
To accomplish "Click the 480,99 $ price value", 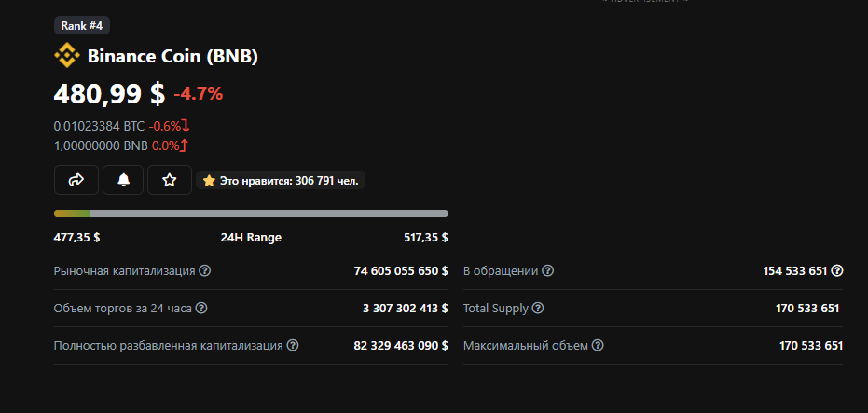I will 109,93.
